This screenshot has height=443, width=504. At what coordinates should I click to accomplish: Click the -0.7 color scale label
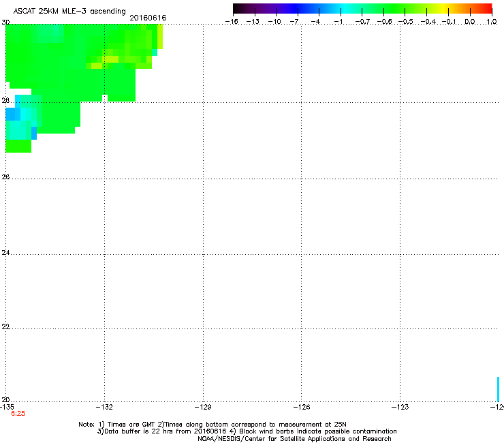pyautogui.click(x=362, y=22)
